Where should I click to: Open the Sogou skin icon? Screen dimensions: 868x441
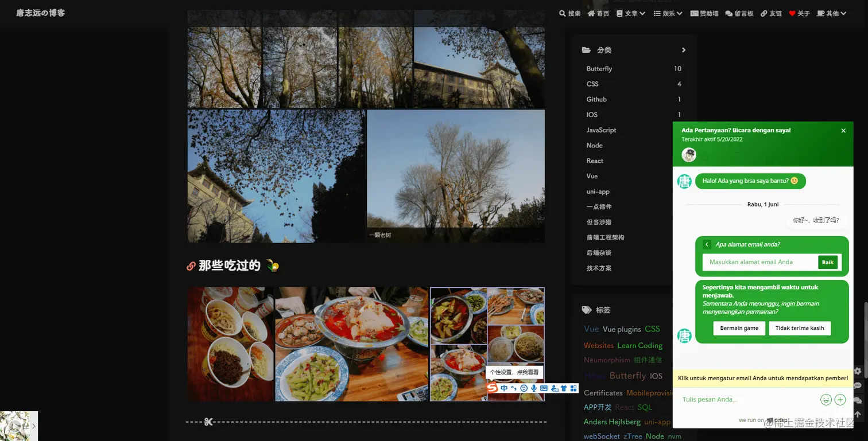[564, 388]
